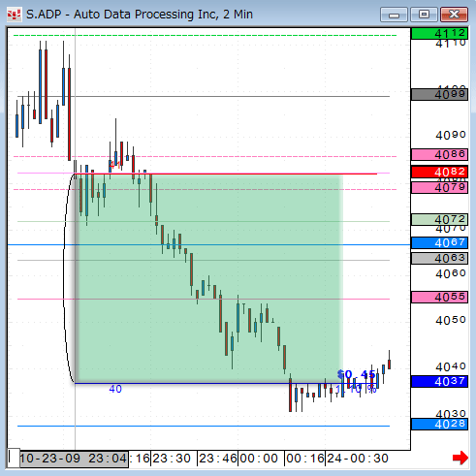Screen dimensions: 476x476
Task: Click the 23:30 time axis label
Action: coord(172,459)
